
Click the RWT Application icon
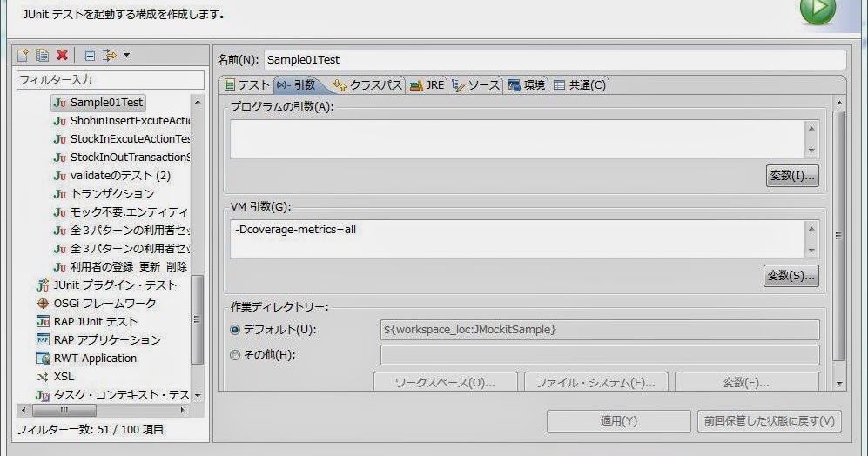[43, 358]
